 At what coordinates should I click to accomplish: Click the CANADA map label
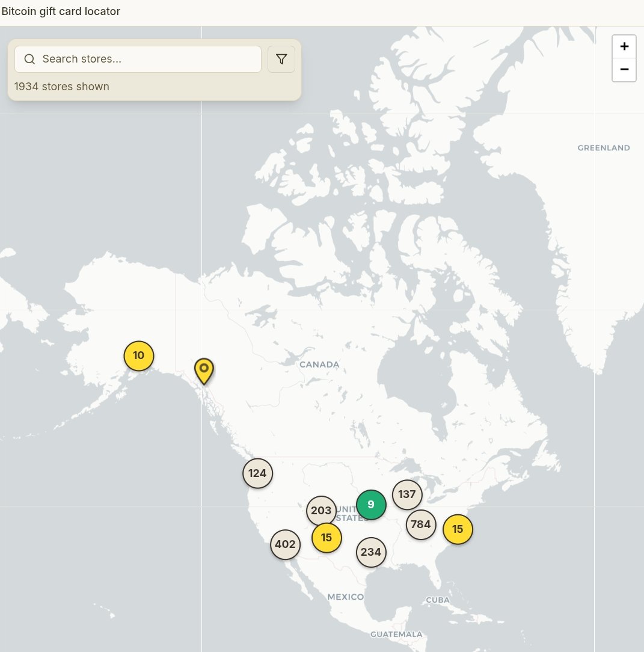click(319, 364)
